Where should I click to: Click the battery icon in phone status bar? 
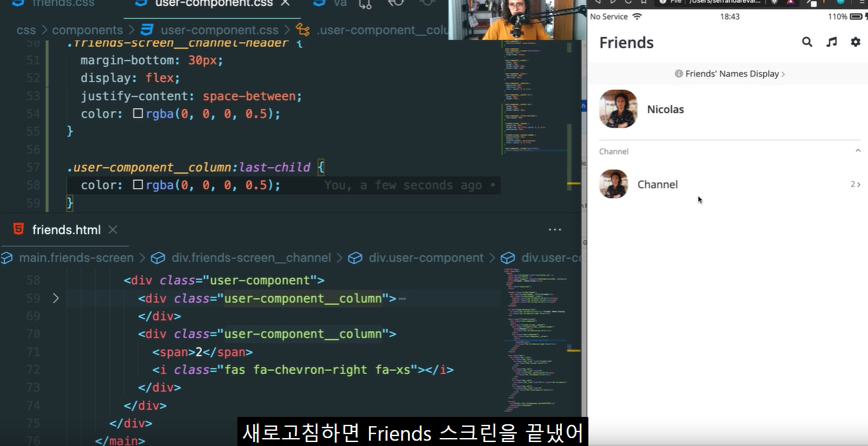point(857,17)
